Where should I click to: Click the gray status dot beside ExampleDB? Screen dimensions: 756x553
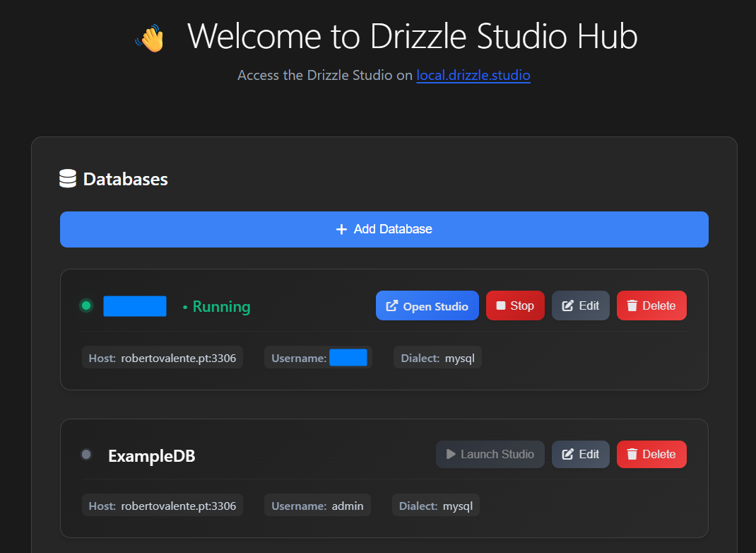86,454
